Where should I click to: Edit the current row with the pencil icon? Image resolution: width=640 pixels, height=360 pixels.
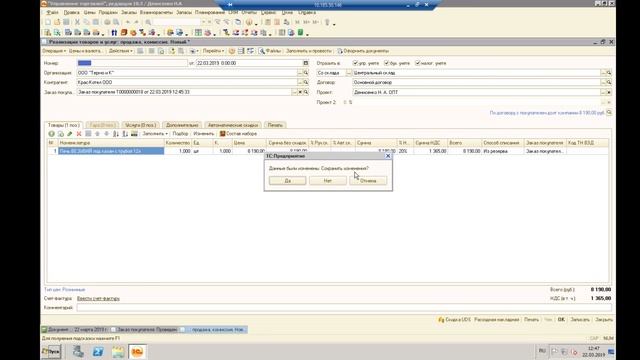click(x=70, y=134)
